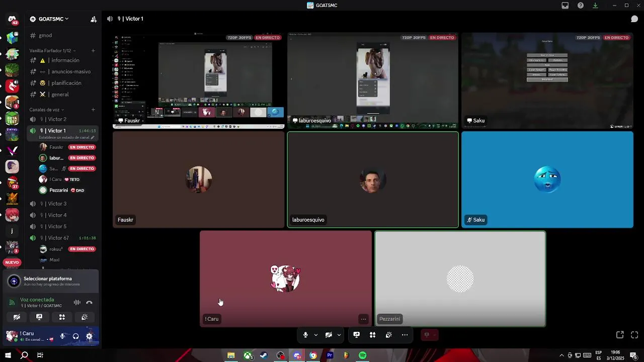Open Discord inbox icon in title bar
This screenshot has height=362, width=644.
point(565,6)
